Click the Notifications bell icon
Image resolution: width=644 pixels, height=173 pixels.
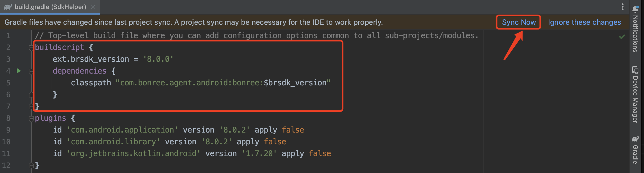point(635,9)
